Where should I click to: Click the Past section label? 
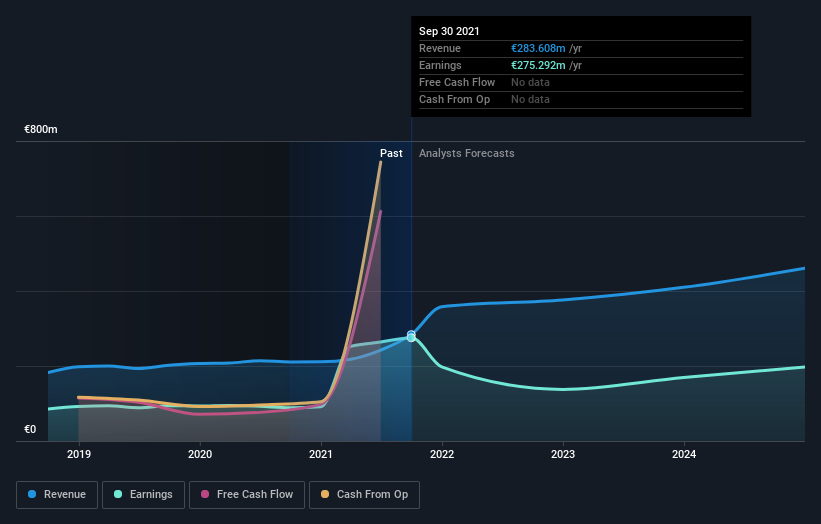pyautogui.click(x=391, y=153)
